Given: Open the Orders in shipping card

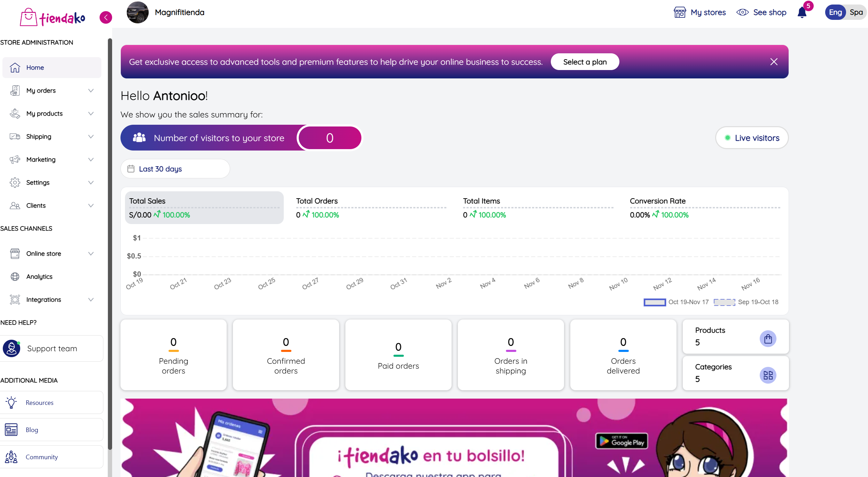Looking at the screenshot, I should (x=511, y=355).
